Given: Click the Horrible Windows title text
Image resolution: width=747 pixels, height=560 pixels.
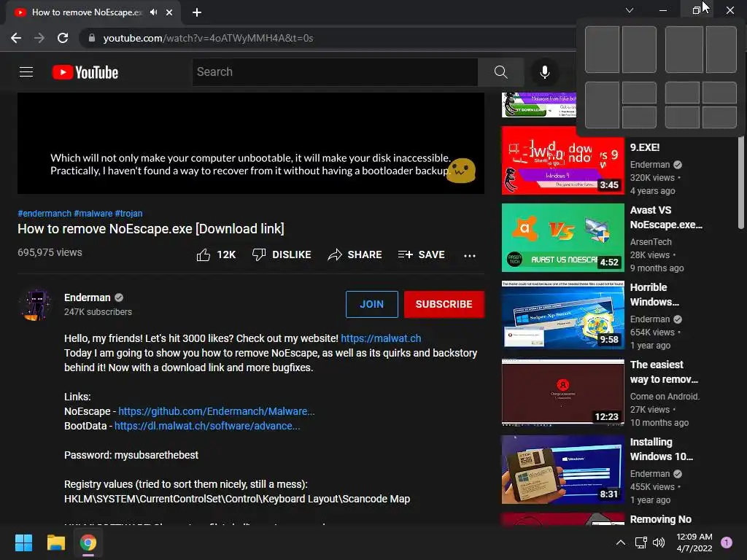Looking at the screenshot, I should pyautogui.click(x=654, y=295).
